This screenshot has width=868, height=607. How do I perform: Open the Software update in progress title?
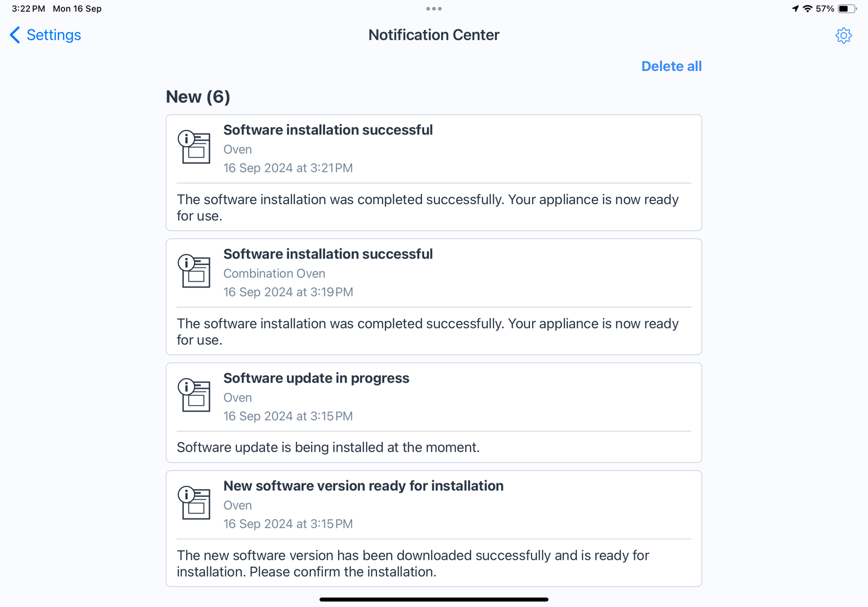[316, 378]
